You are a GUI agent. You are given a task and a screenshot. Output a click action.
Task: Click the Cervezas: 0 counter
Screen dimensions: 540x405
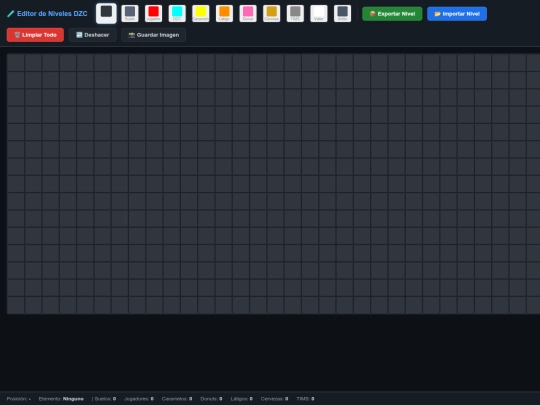click(x=274, y=399)
